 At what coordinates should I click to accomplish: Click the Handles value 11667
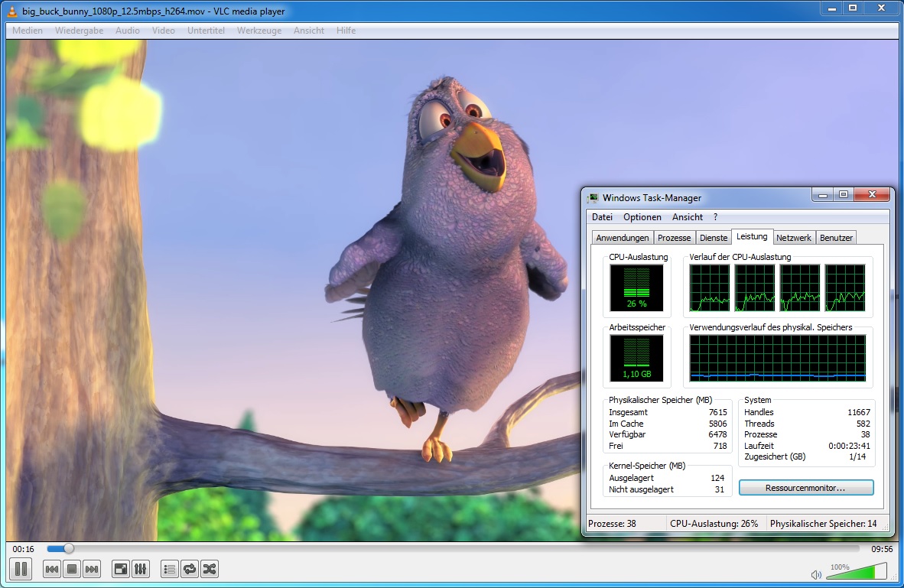click(858, 412)
